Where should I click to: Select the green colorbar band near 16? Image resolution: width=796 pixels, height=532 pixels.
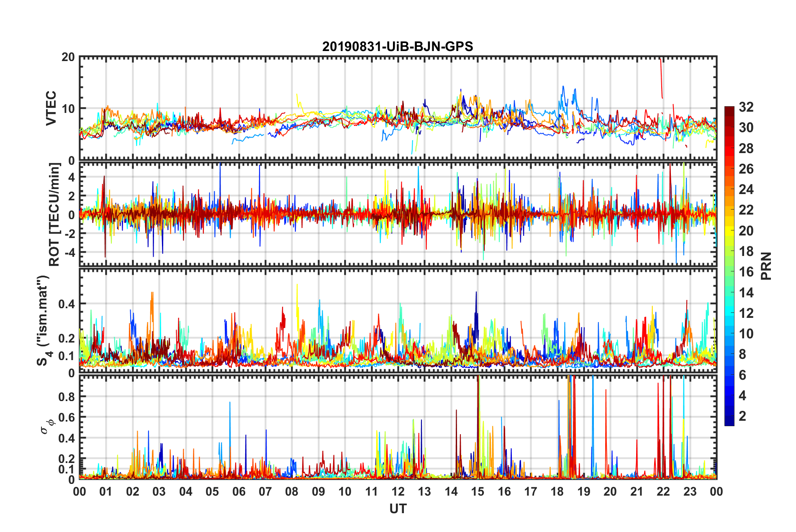tap(729, 272)
